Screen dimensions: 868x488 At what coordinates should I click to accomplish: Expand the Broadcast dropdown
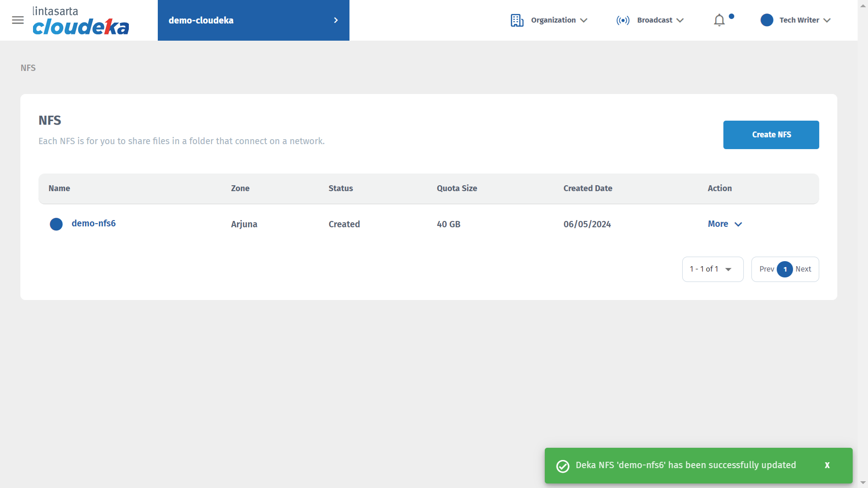660,20
